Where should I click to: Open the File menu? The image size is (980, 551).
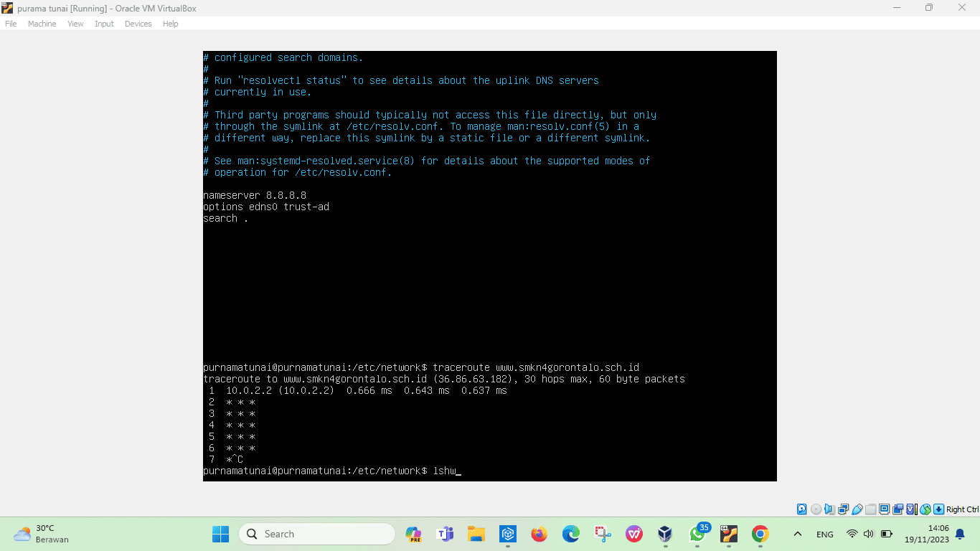click(11, 24)
